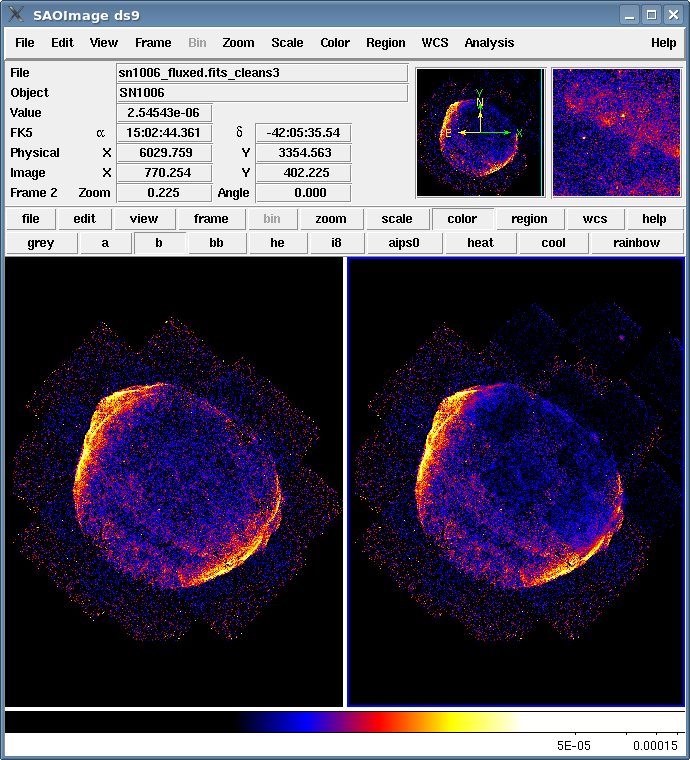Choose the cool colormap

click(553, 243)
